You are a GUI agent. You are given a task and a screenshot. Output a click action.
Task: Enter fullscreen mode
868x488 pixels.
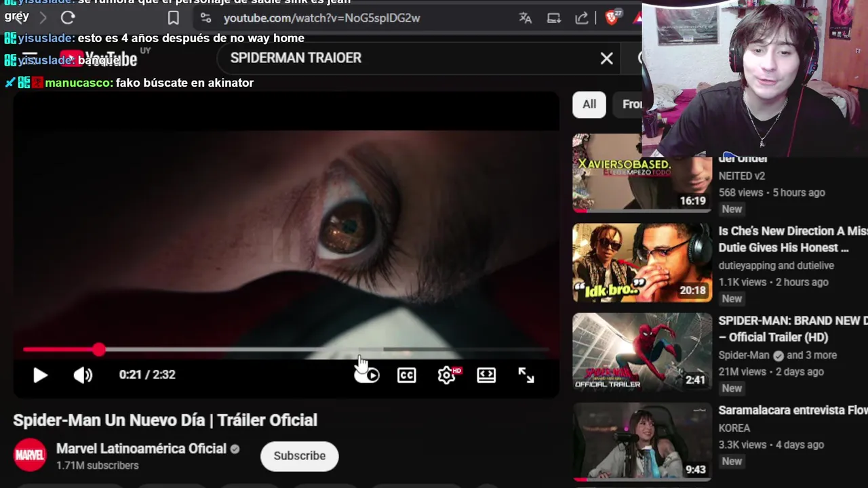[x=526, y=375]
